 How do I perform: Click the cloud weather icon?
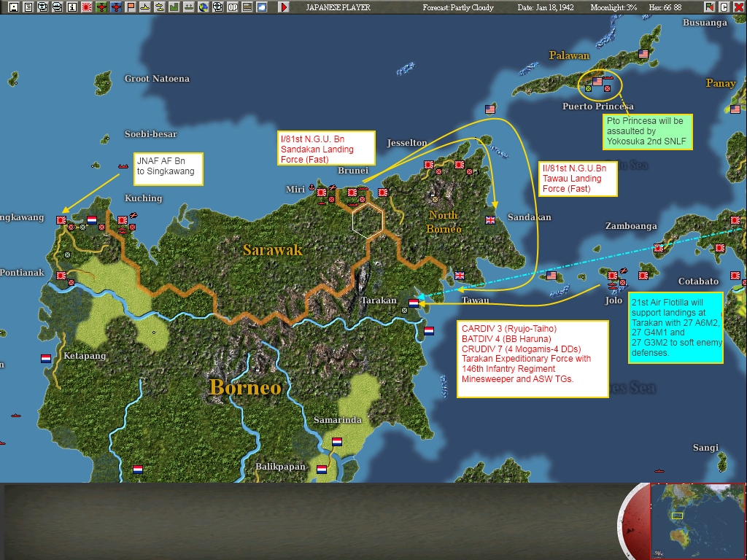pos(262,7)
